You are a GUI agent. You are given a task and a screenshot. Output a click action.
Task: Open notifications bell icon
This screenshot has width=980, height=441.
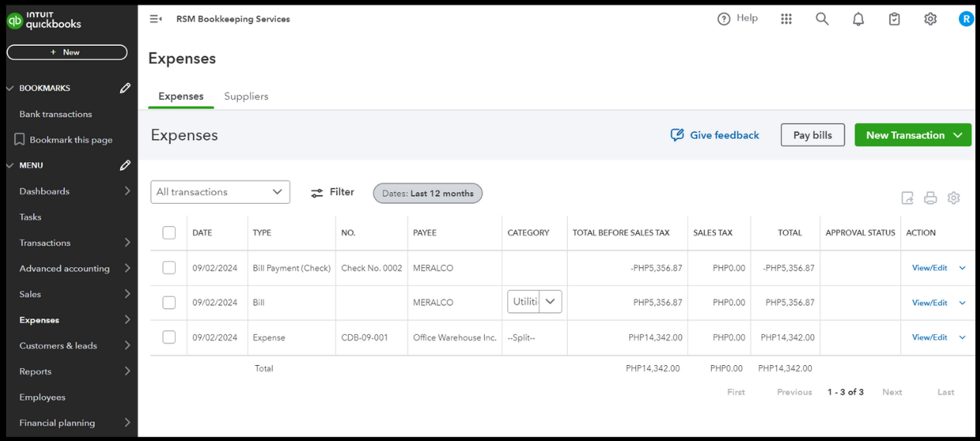pos(858,19)
